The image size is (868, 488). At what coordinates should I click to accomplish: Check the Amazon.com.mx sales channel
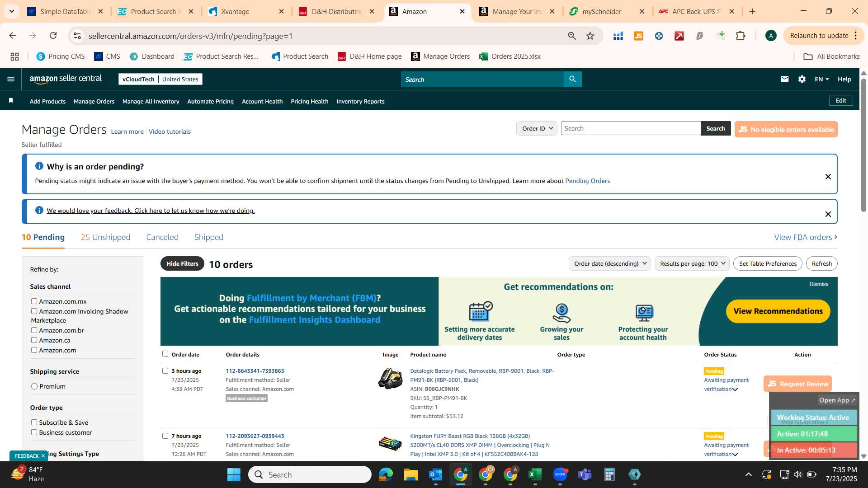pyautogui.click(x=34, y=301)
